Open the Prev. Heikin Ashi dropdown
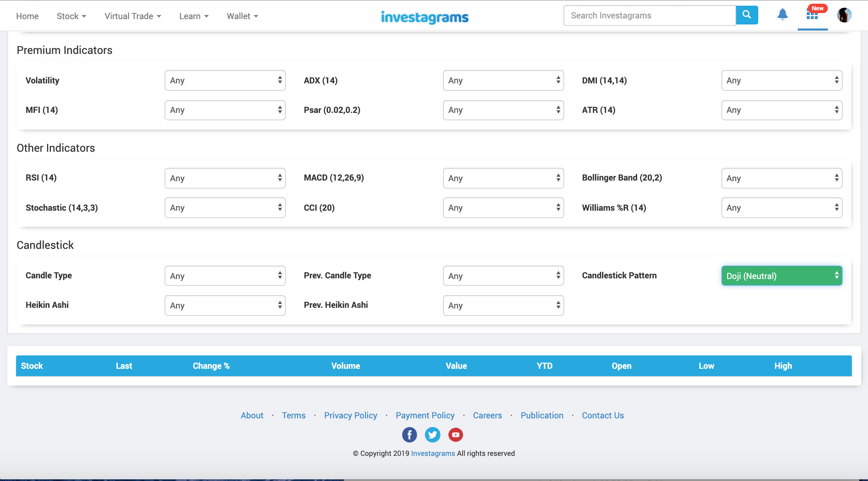Screen dimensions: 868x481 pos(503,305)
